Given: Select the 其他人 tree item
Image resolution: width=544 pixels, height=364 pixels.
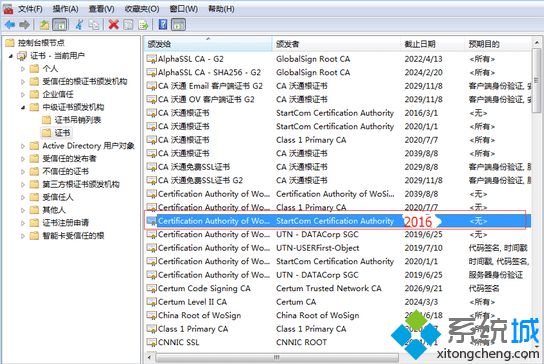Looking at the screenshot, I should pos(54,210).
